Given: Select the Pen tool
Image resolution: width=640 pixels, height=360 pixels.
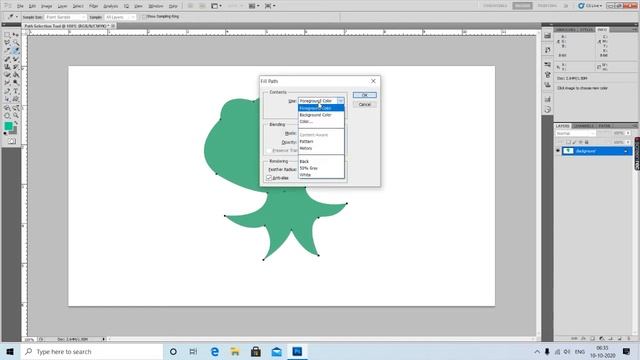Looking at the screenshot, I should [7, 91].
